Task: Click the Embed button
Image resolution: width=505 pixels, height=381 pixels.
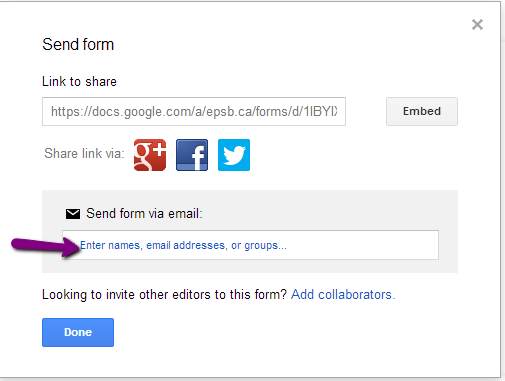Action: (x=422, y=111)
